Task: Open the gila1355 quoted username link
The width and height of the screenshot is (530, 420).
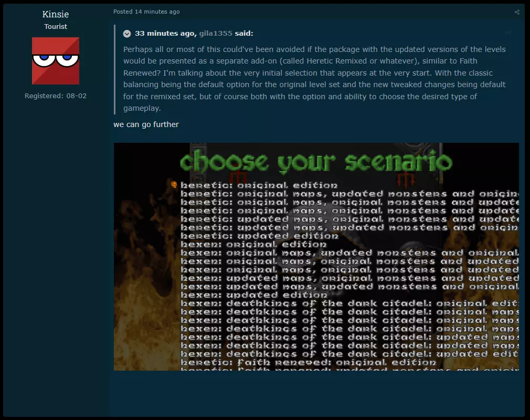Action: (216, 33)
